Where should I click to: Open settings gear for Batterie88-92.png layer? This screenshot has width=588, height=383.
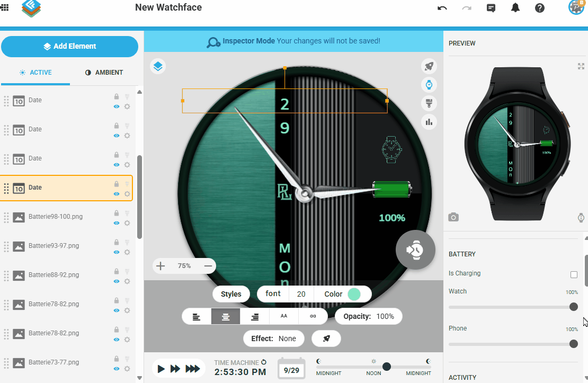[x=127, y=281]
